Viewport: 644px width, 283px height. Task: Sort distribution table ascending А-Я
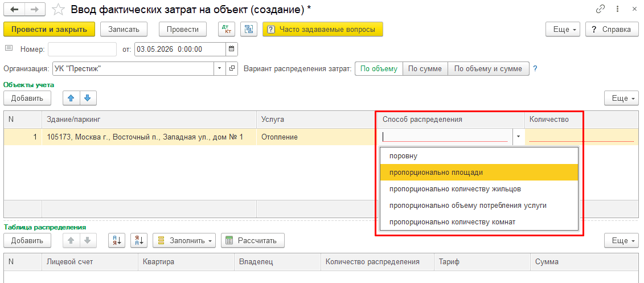point(117,240)
